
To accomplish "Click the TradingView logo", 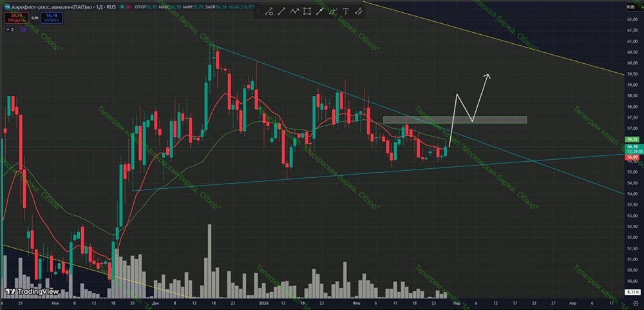I will pos(32,291).
